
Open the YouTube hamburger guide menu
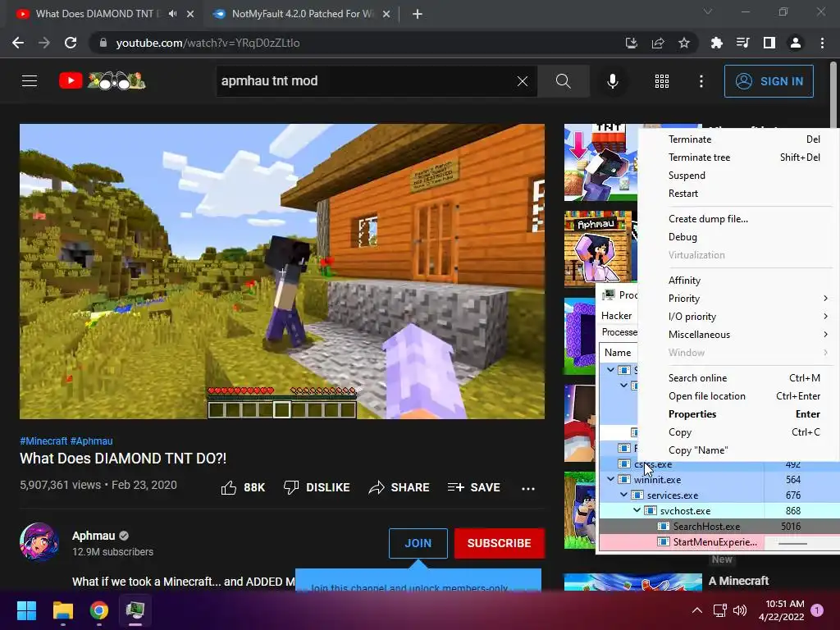pyautogui.click(x=30, y=81)
